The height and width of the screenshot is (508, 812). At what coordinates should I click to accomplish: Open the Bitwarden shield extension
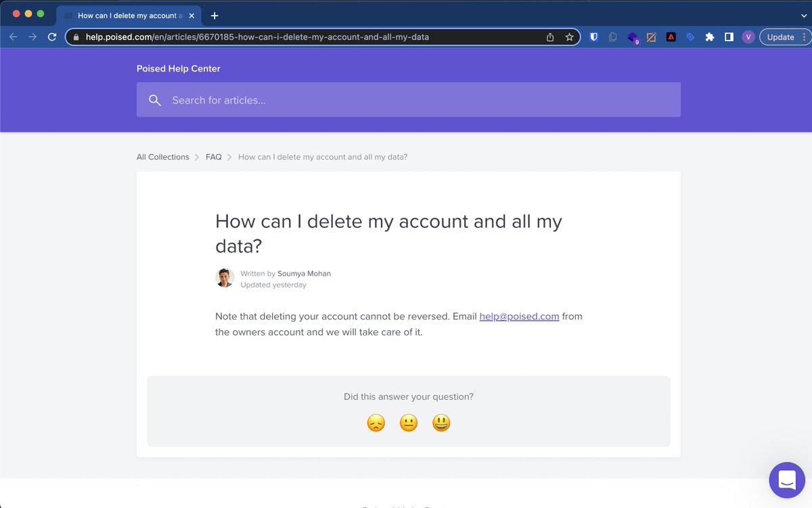(x=593, y=37)
